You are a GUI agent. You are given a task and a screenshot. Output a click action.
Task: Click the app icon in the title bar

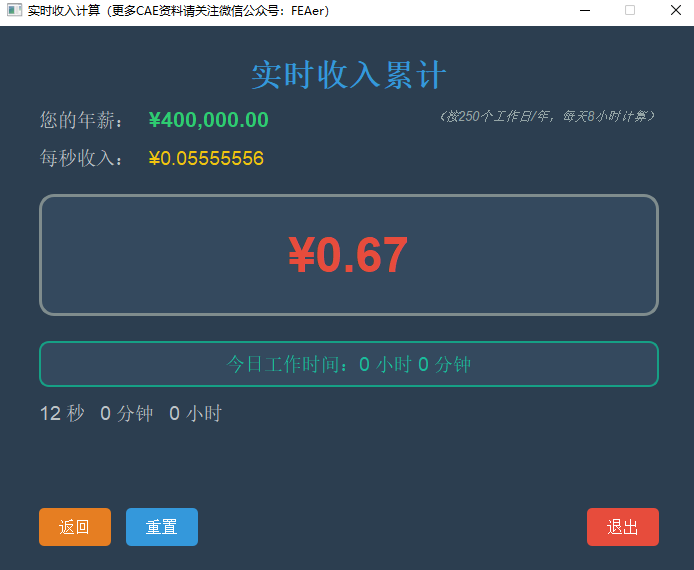coord(13,11)
